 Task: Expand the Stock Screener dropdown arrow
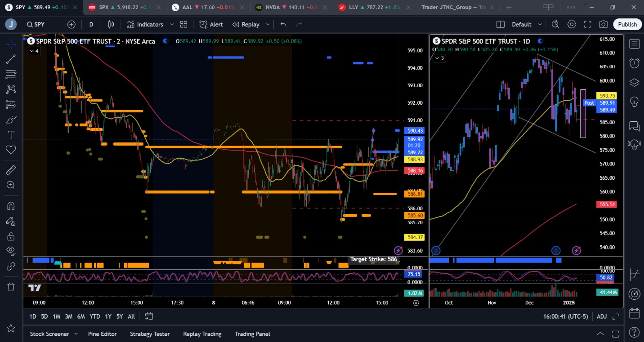[76, 334]
